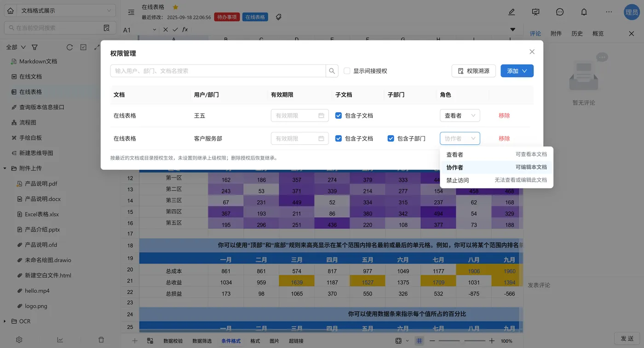Open the 添加 dropdown button
This screenshot has width=644, height=348.
pos(517,71)
